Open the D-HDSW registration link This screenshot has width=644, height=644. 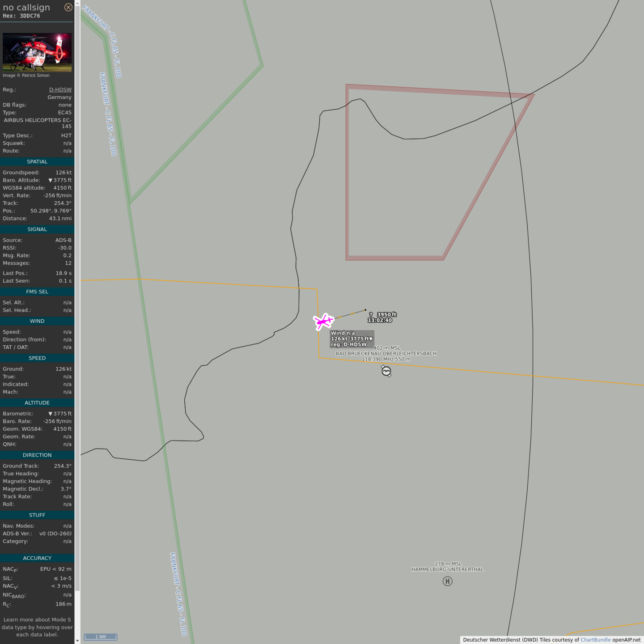[60, 89]
